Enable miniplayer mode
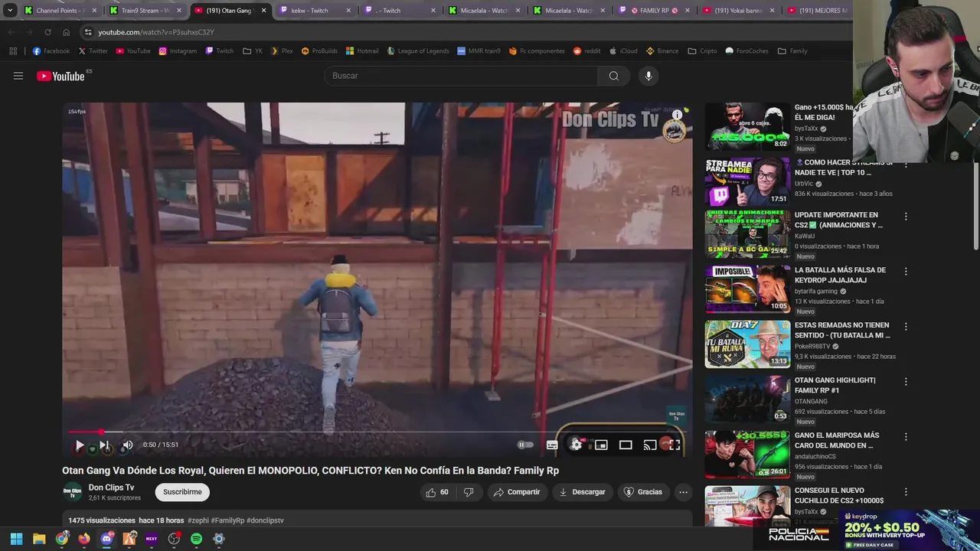This screenshot has width=980, height=551. pyautogui.click(x=601, y=445)
